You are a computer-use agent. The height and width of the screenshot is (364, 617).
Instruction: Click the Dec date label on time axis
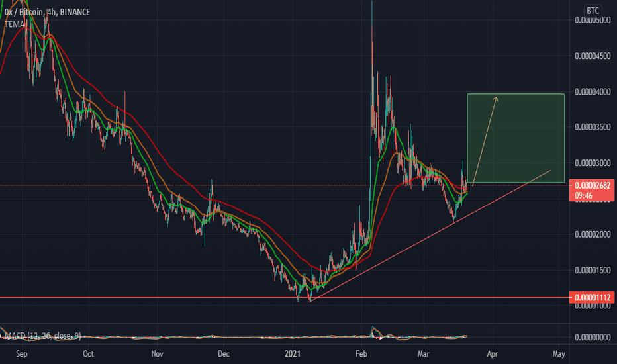(224, 354)
